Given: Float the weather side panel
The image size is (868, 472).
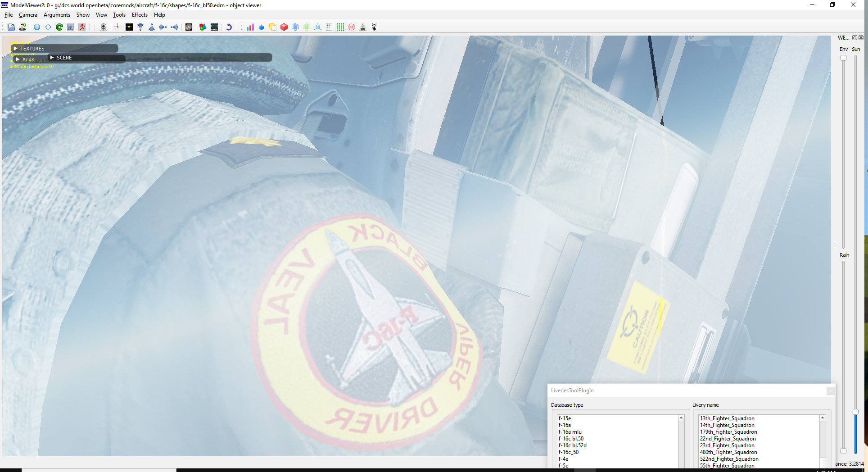Looking at the screenshot, I should pos(854,38).
